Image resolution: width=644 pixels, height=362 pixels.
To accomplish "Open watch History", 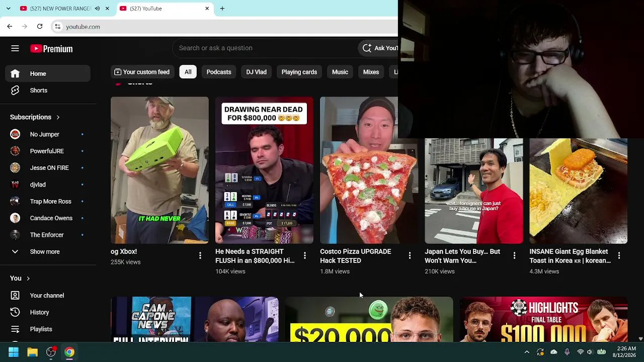I will tap(48, 312).
